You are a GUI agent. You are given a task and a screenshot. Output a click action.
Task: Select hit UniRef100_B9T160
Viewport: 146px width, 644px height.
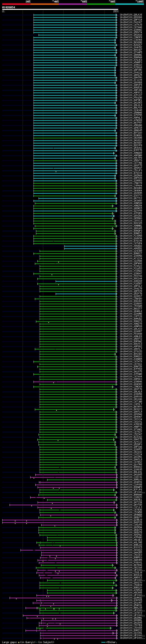[x=131, y=133]
